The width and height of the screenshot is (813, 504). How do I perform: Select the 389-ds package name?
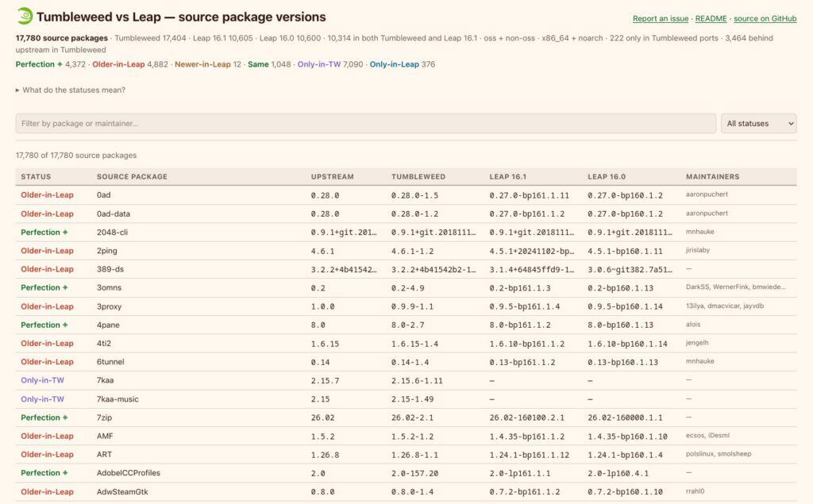(x=110, y=269)
